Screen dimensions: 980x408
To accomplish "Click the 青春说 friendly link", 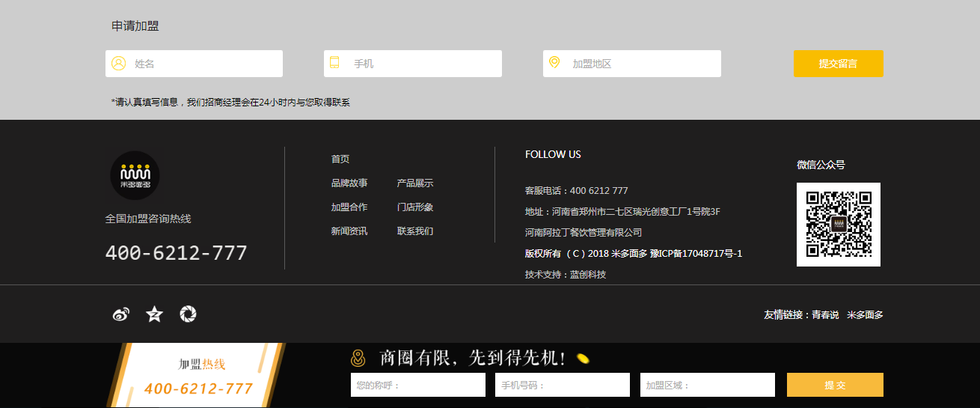I will (825, 315).
